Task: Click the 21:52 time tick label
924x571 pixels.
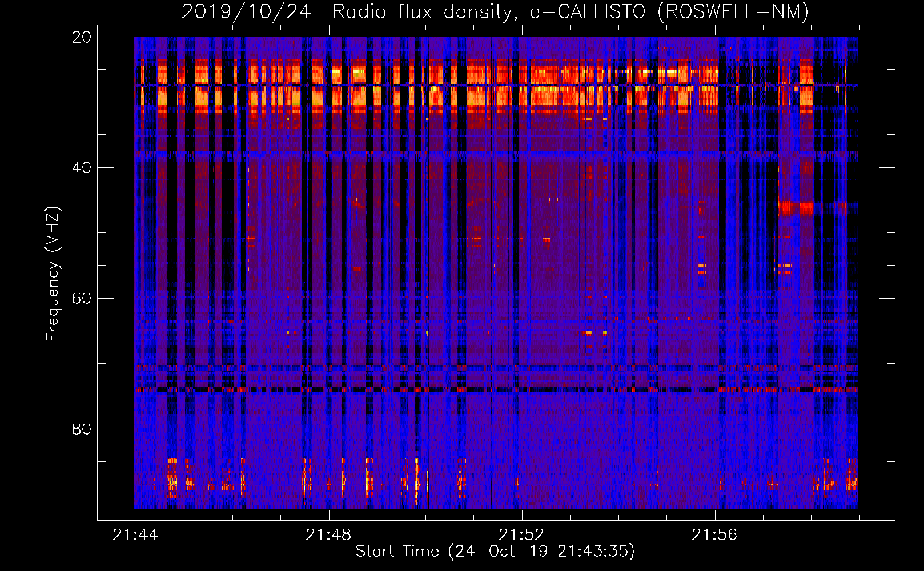Action: [521, 535]
